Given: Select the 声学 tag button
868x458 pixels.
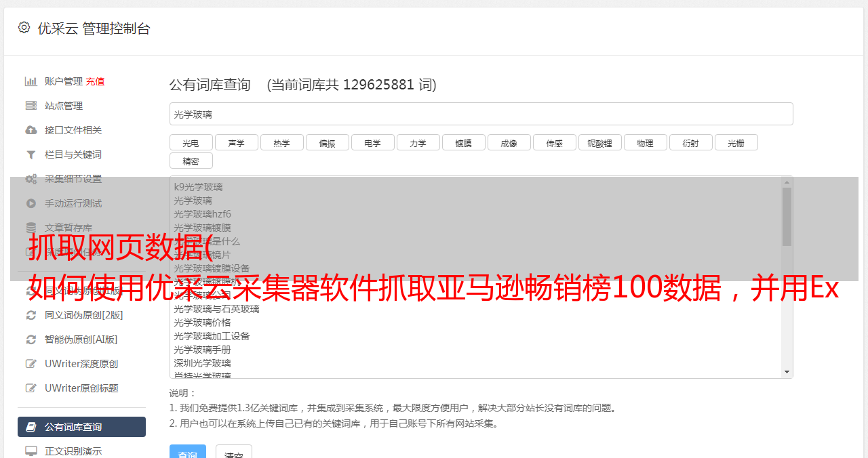Looking at the screenshot, I should tap(236, 143).
